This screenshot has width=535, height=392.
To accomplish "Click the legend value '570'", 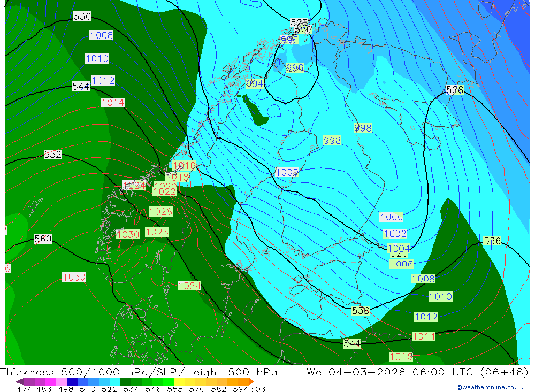I will [197, 389].
